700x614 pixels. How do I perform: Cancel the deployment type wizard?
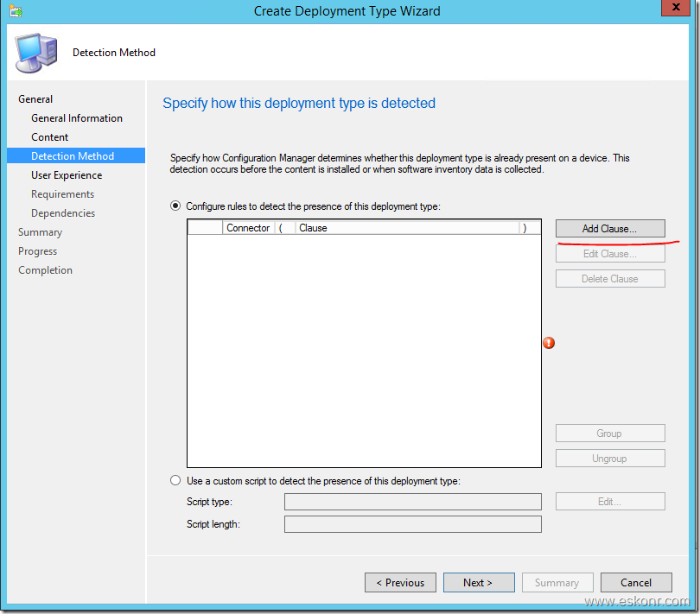coord(636,583)
